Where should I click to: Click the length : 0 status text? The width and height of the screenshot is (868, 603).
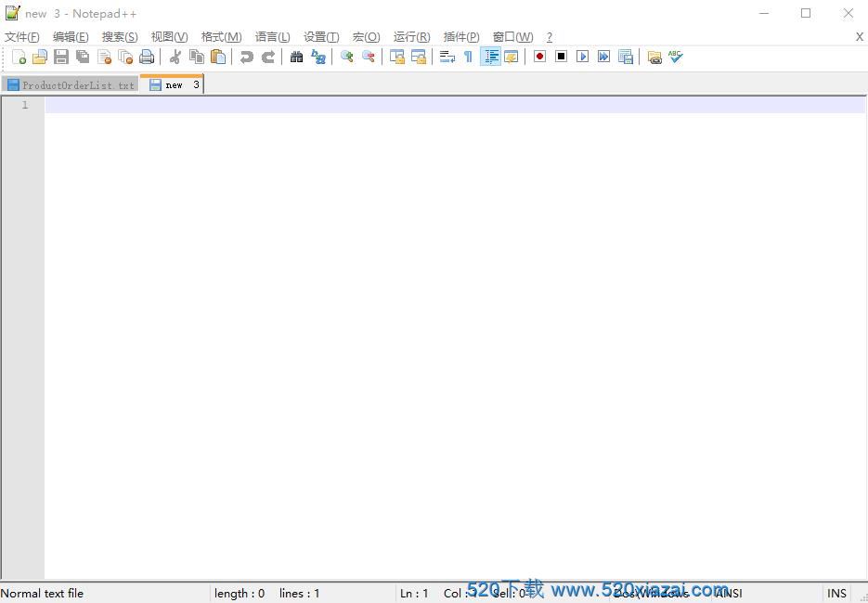240,594
